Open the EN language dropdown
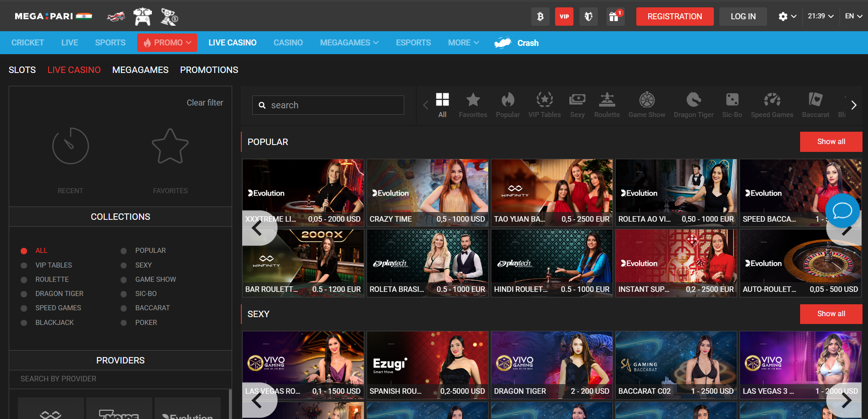 point(853,16)
